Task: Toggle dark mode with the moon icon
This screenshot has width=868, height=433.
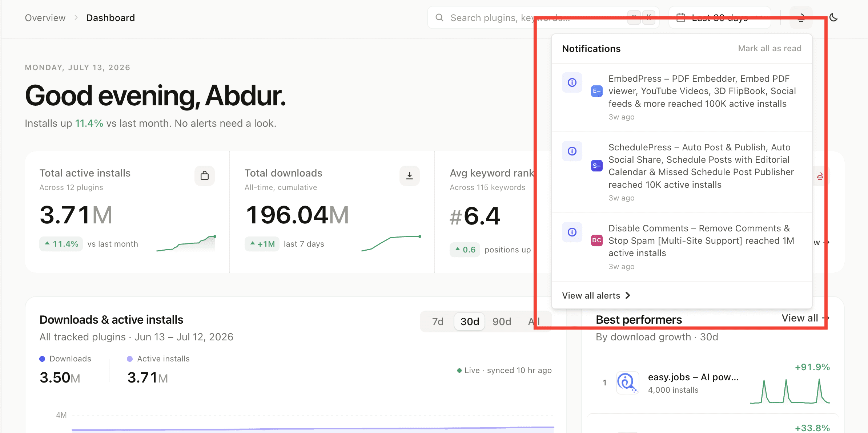Action: [833, 17]
